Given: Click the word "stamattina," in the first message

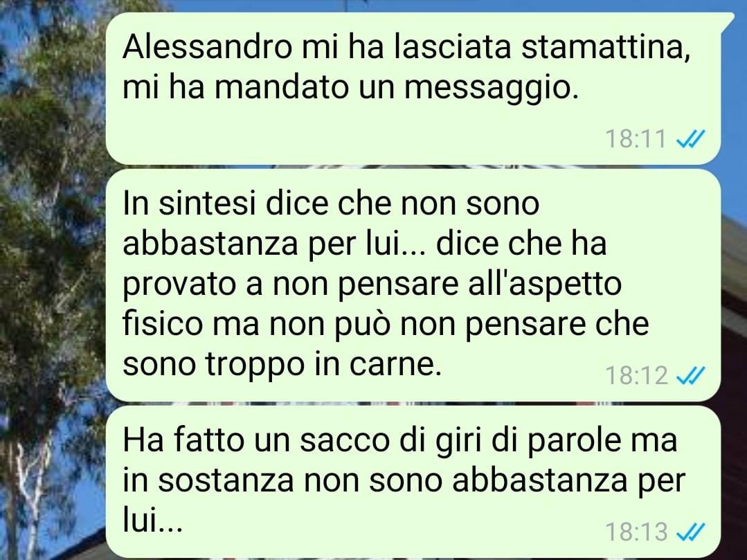Looking at the screenshot, I should point(606,48).
